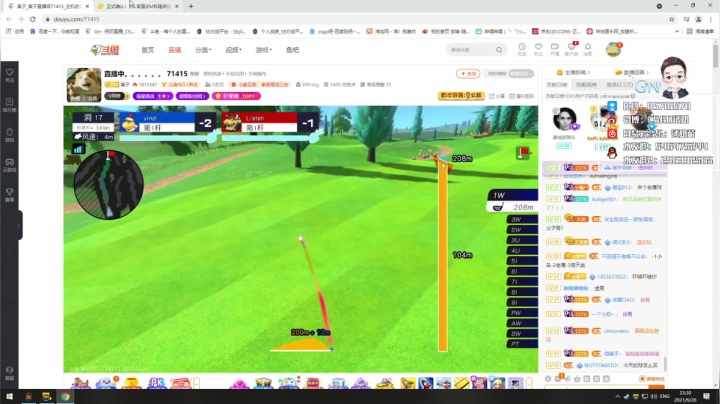Screen dimensions: 720x404
Task: Expand the 视频 video dropdown
Action: [233, 50]
